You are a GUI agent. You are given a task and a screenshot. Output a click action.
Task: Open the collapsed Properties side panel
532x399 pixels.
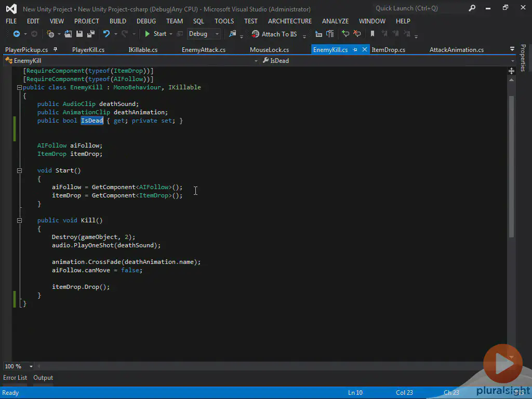point(523,58)
